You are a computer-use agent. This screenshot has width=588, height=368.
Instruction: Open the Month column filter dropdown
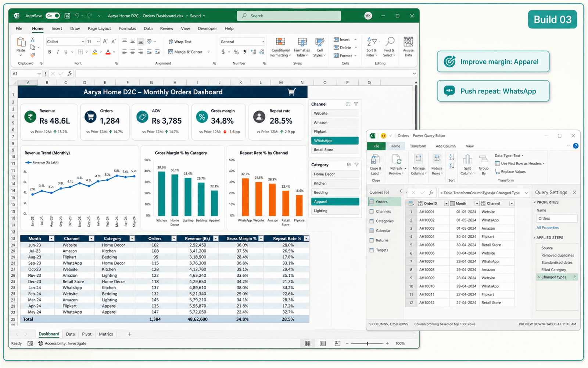click(x=51, y=238)
